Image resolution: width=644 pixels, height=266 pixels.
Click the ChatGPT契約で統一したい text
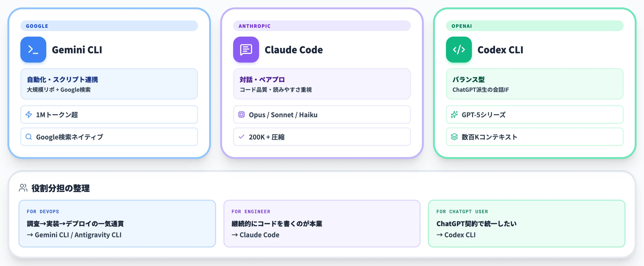point(476,224)
